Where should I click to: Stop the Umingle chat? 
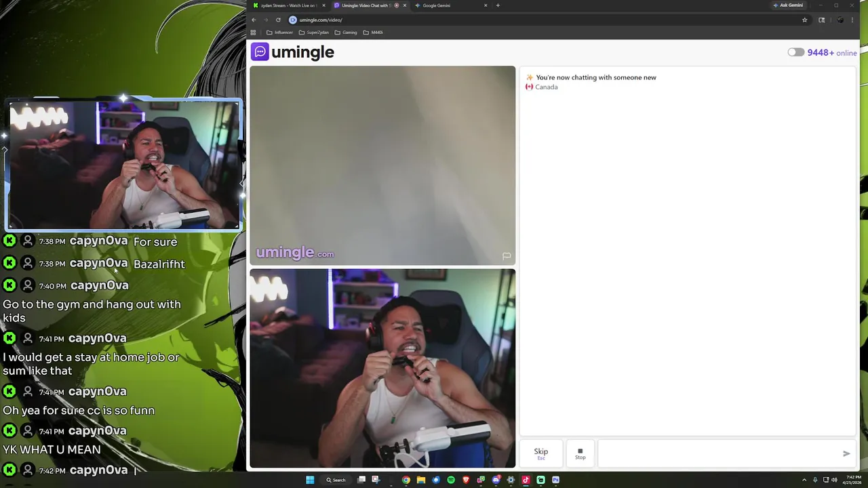[x=580, y=453]
